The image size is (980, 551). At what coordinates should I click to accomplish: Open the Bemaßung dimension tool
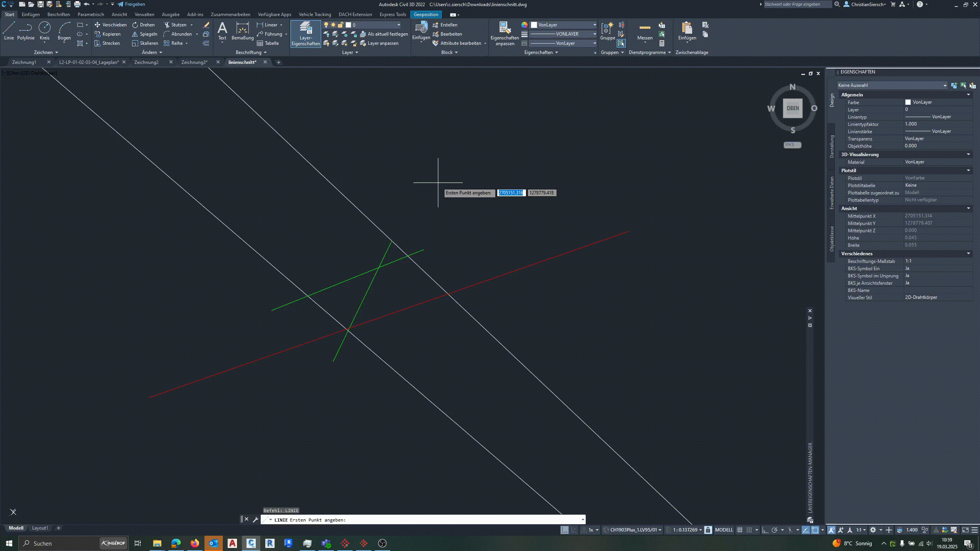pyautogui.click(x=242, y=31)
